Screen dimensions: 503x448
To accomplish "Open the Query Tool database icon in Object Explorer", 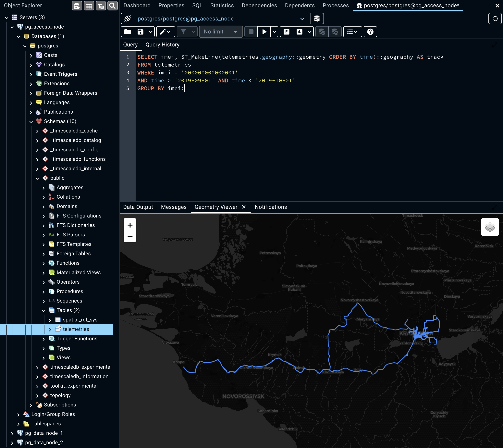I will 77,6.
